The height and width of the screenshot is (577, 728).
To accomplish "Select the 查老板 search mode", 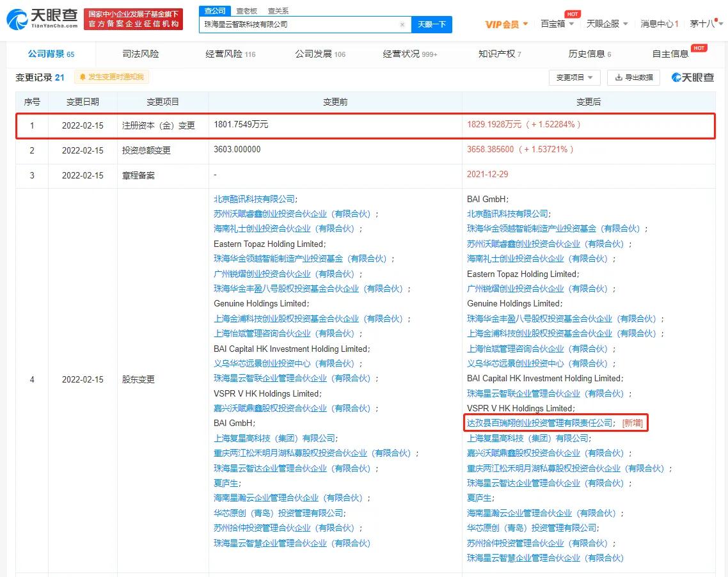I will tap(247, 10).
